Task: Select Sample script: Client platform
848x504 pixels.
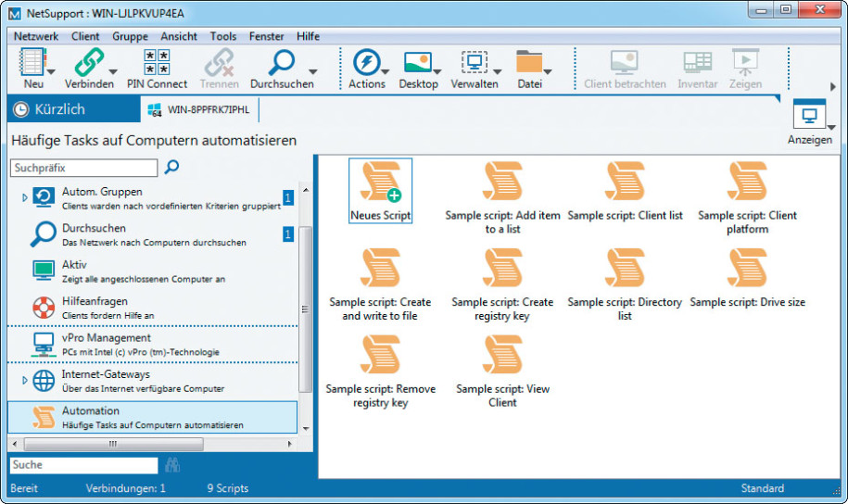Action: (747, 198)
